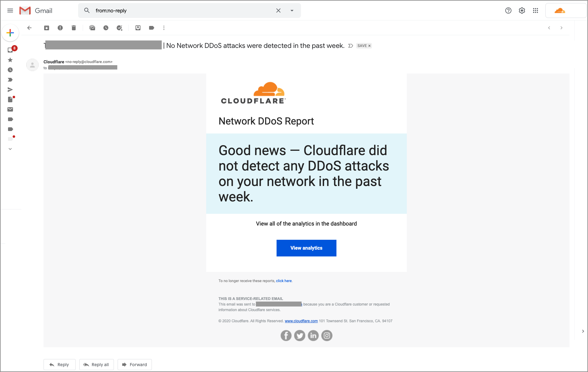Open All Mail envelope in sidebar
The image size is (588, 372).
[10, 109]
